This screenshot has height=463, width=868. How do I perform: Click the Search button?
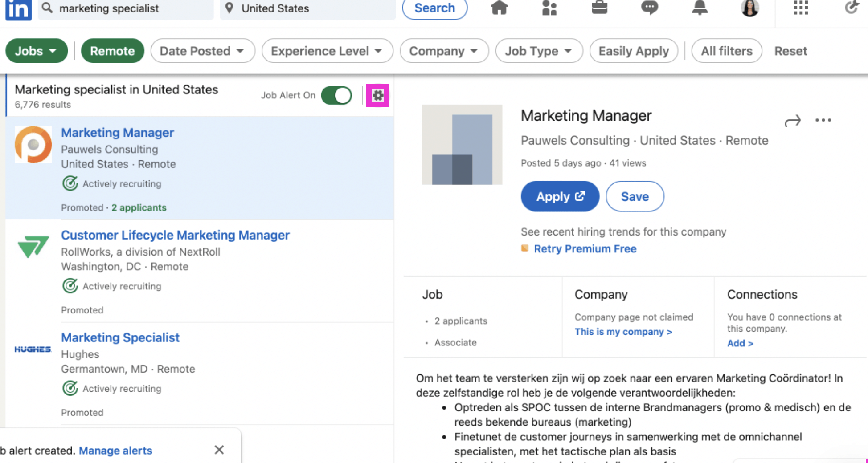pos(435,8)
